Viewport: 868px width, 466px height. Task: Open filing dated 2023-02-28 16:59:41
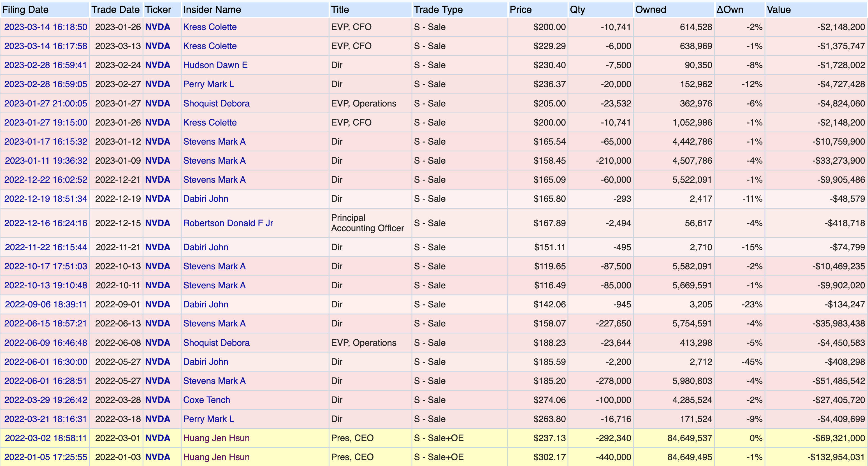[x=45, y=65]
